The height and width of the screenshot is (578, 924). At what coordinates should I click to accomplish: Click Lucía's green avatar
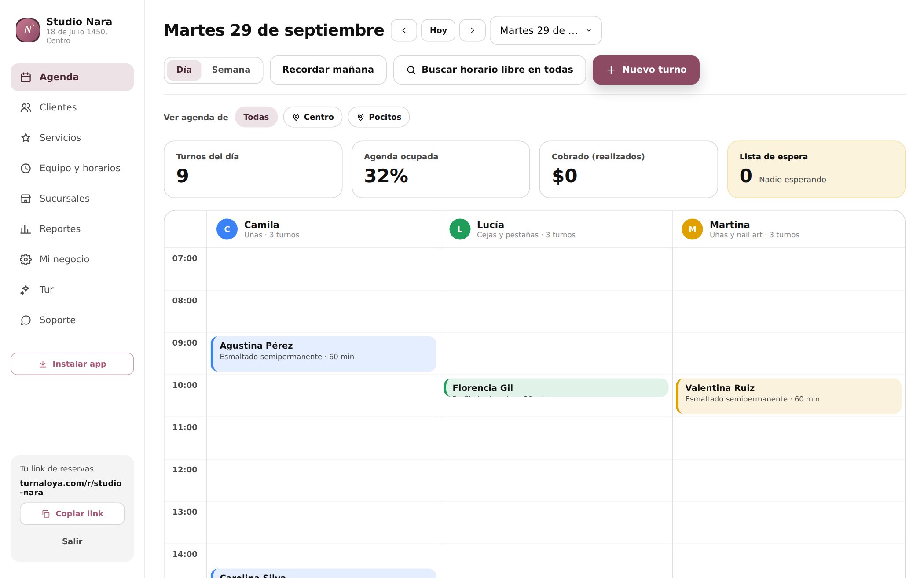pyautogui.click(x=460, y=229)
